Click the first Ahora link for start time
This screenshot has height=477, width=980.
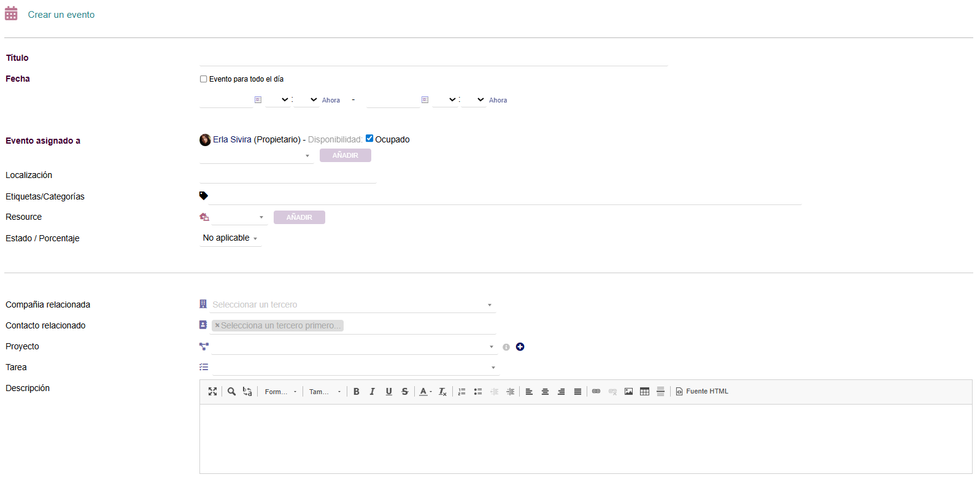pos(331,100)
